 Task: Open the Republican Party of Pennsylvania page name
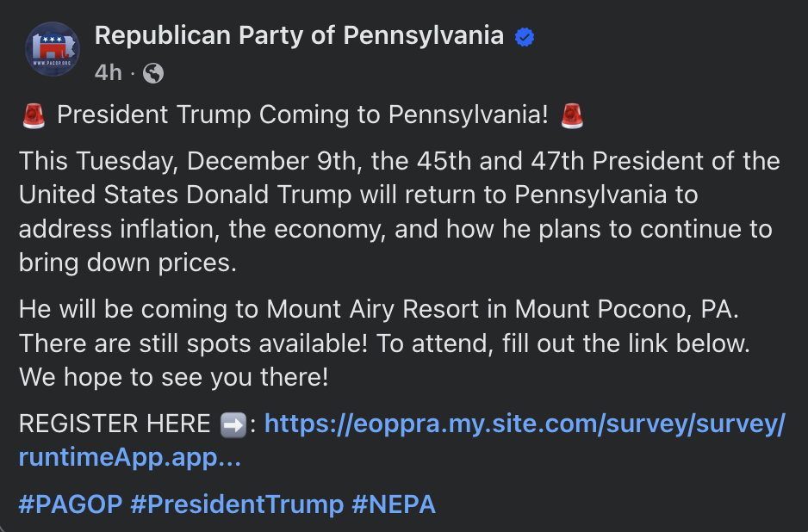click(298, 35)
